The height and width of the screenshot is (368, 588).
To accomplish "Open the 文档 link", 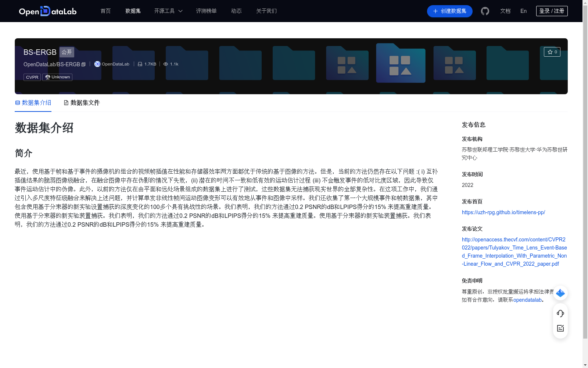I will 505,11.
